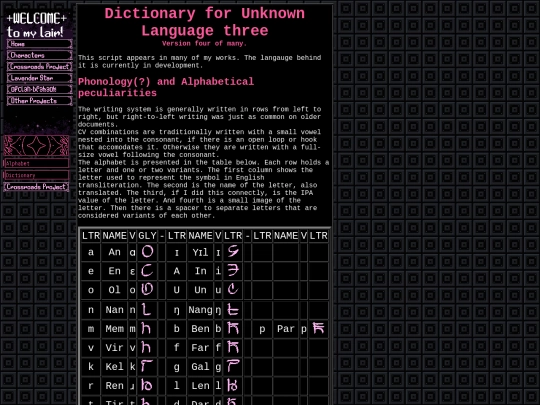Click the glyph image for Gal
The height and width of the screenshot is (405, 540).
point(233,366)
